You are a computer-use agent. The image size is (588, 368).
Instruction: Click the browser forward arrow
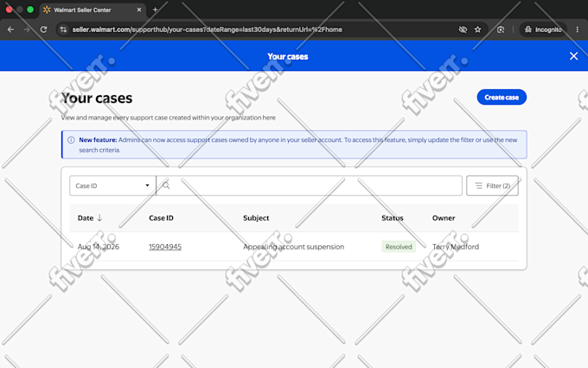click(27, 29)
